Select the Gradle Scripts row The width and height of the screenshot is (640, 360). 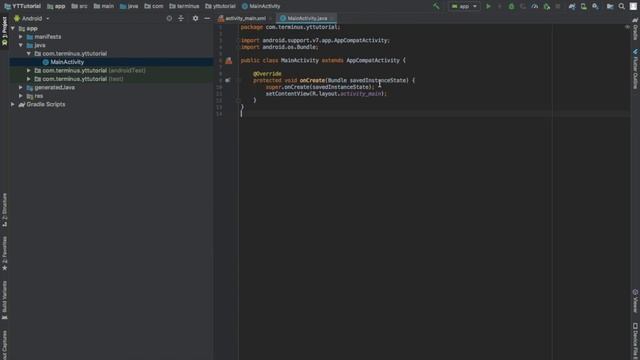pos(111,104)
